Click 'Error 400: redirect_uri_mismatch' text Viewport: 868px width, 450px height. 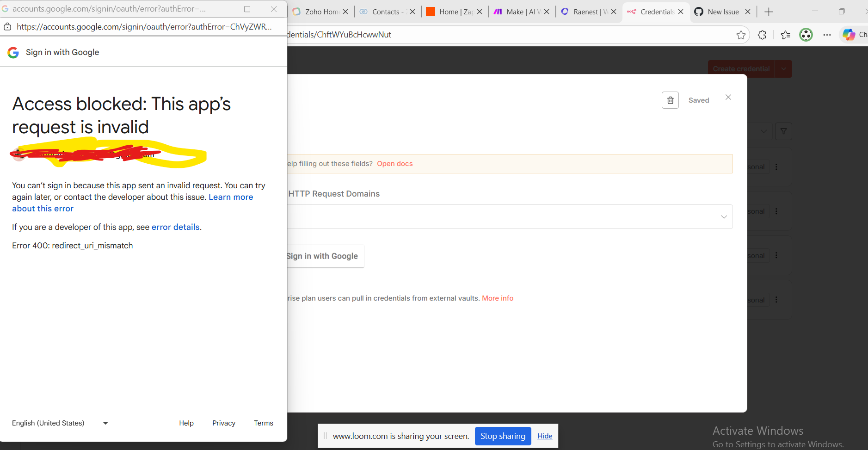(x=73, y=246)
